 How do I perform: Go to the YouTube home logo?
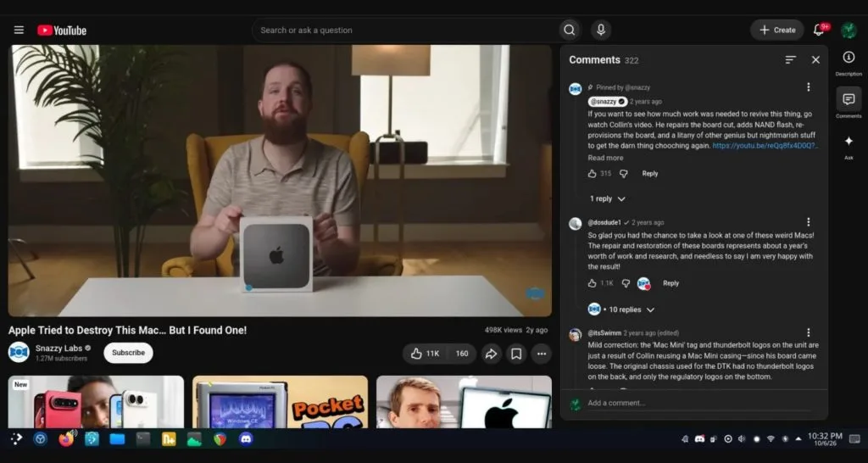coord(62,31)
